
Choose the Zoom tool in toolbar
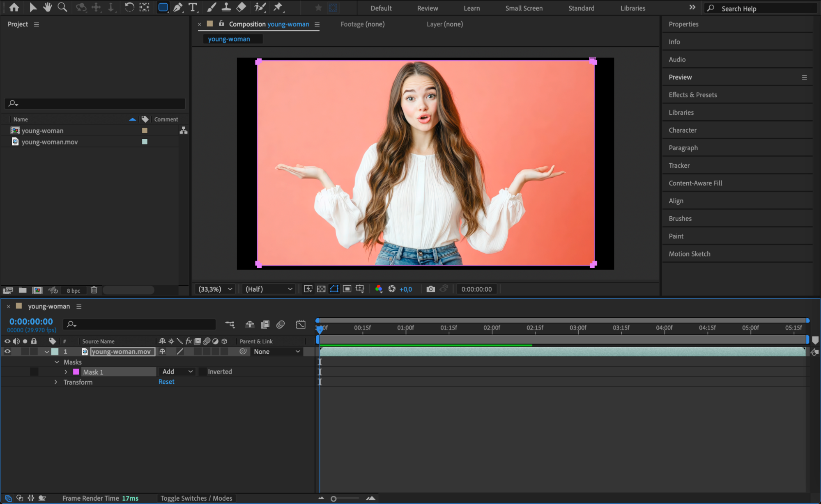pyautogui.click(x=62, y=7)
